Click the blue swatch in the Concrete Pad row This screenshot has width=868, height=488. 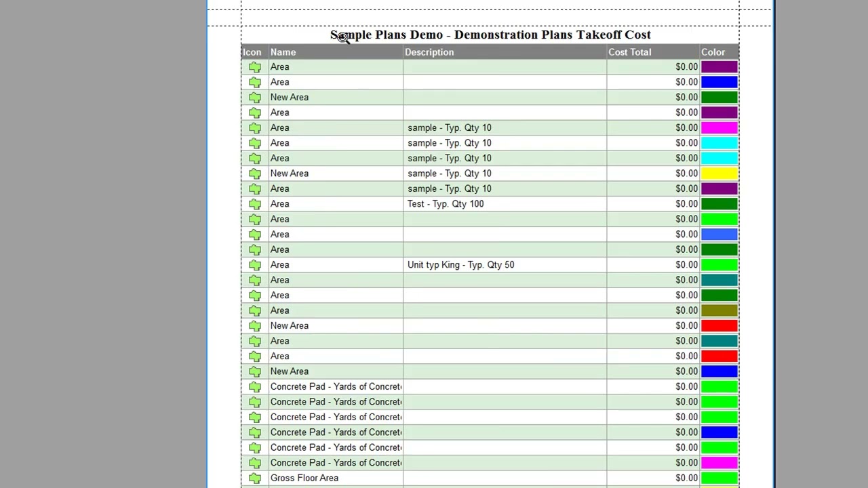(719, 432)
